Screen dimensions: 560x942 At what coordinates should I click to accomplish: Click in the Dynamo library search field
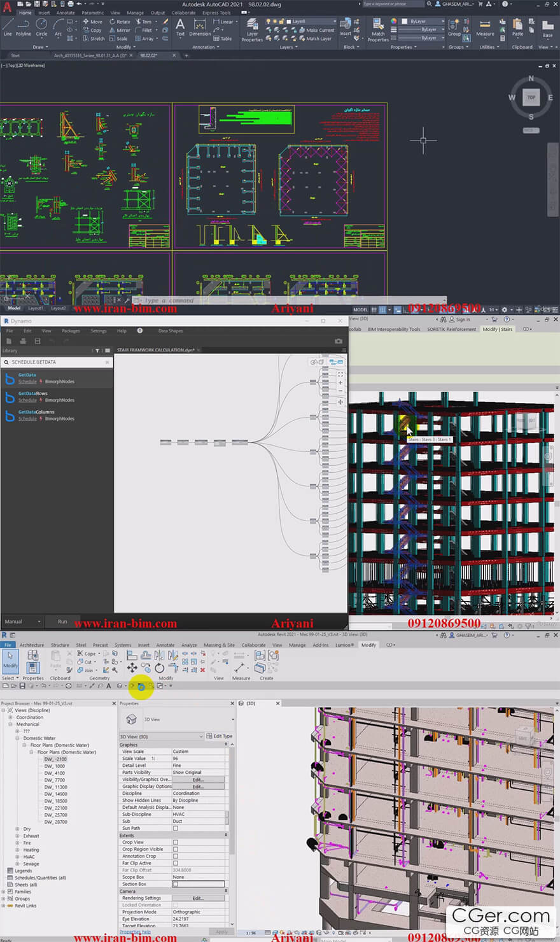(56, 362)
